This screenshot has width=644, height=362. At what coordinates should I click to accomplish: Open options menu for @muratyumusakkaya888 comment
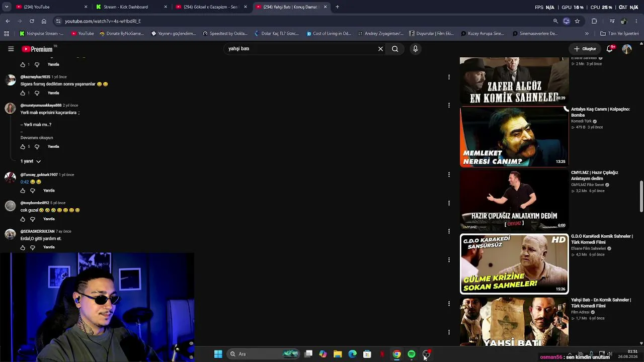pos(449,105)
